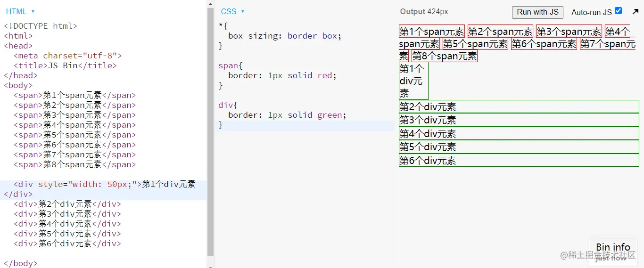Click the 第4个div元素 code line
Screen dimensions: 644x268
pos(67,224)
